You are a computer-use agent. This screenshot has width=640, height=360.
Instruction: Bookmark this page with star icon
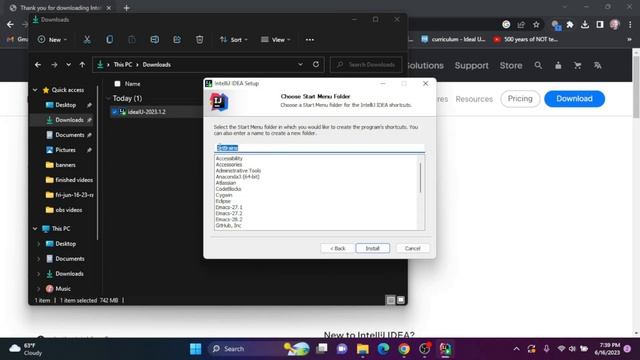click(x=536, y=24)
